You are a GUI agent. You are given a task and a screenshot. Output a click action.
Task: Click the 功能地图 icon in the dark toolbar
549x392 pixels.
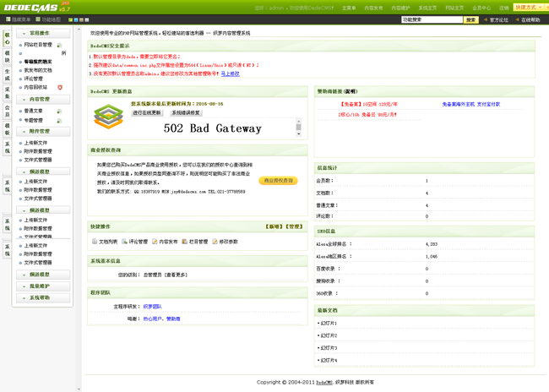(38, 19)
